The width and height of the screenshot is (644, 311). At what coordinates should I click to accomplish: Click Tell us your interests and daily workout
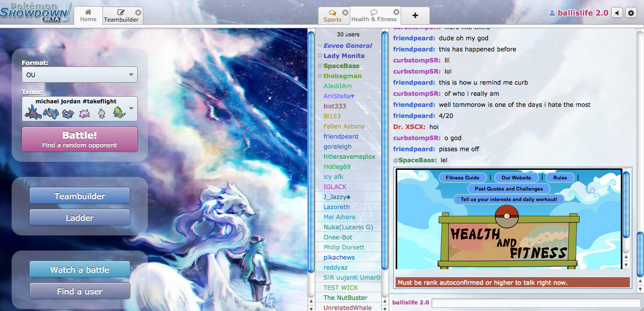(509, 199)
